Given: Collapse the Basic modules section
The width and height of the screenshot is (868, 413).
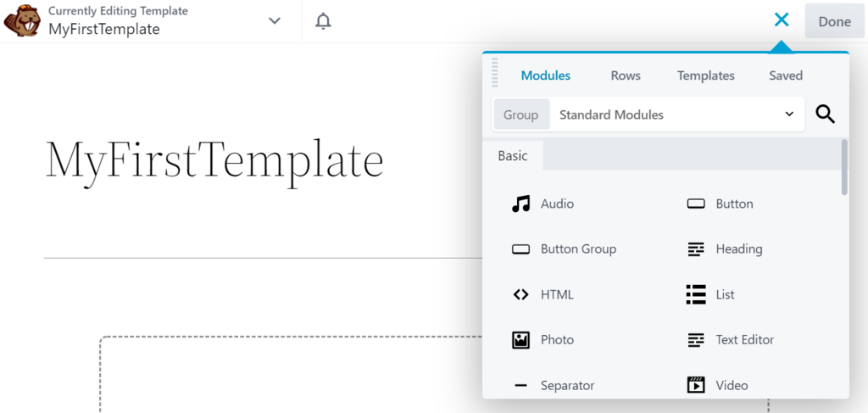Looking at the screenshot, I should pos(513,156).
